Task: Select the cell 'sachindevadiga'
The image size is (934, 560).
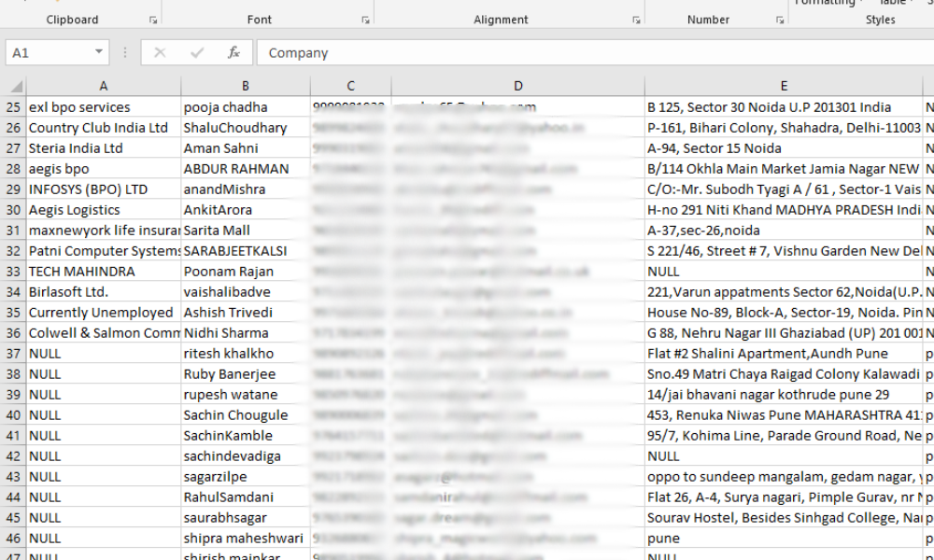Action: coord(246,456)
